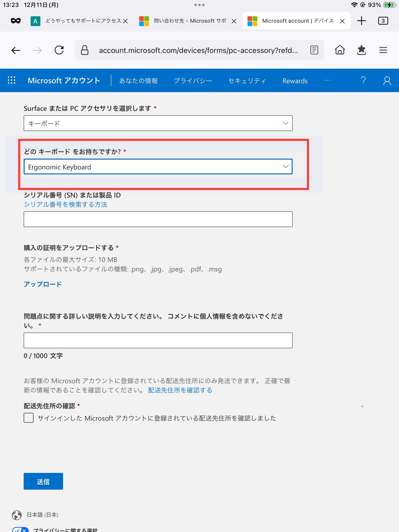The image size is (399, 532).
Task: Expand the more navigation items ellipsis
Action: [x=328, y=81]
